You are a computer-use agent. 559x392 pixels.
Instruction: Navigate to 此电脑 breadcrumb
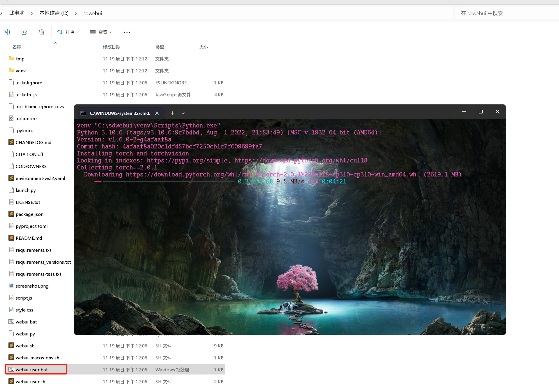click(17, 13)
